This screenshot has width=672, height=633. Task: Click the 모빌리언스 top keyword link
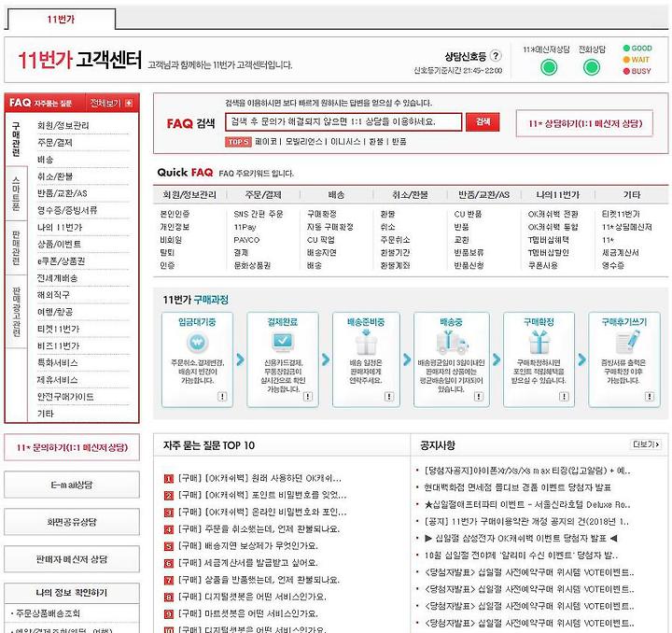(304, 142)
